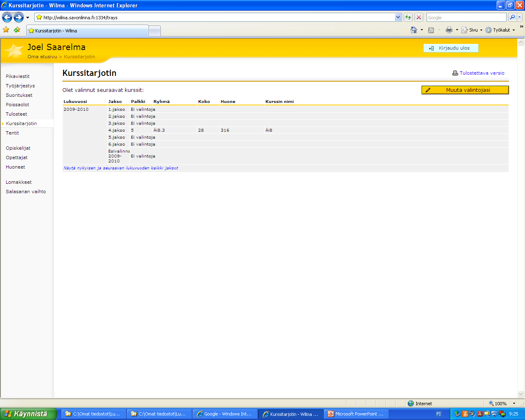Open the Työkalut menu

[500, 30]
